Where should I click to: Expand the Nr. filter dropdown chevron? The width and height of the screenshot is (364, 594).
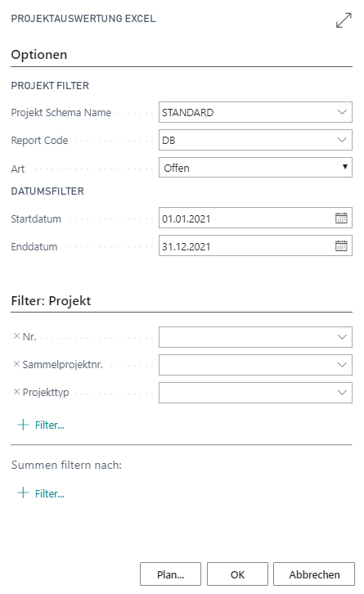coord(342,337)
